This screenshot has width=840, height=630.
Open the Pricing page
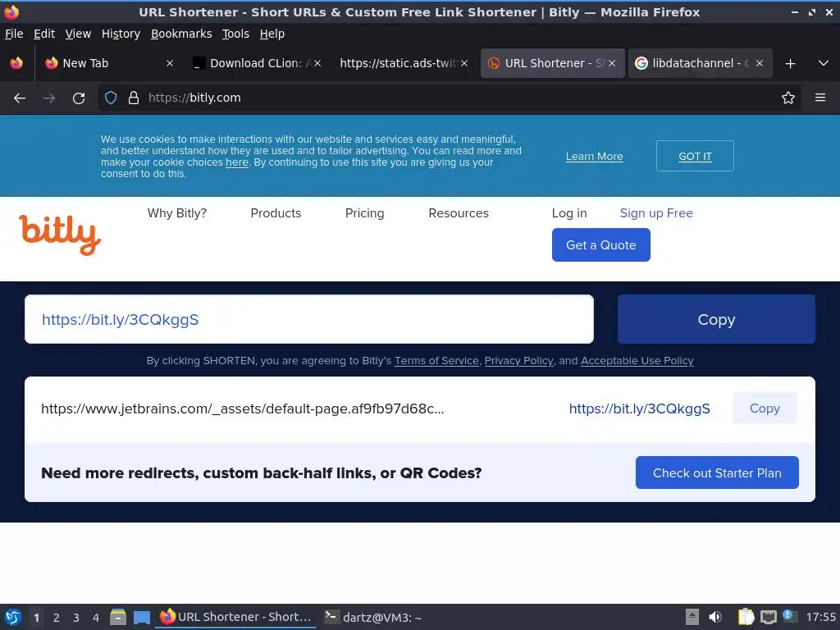click(365, 213)
